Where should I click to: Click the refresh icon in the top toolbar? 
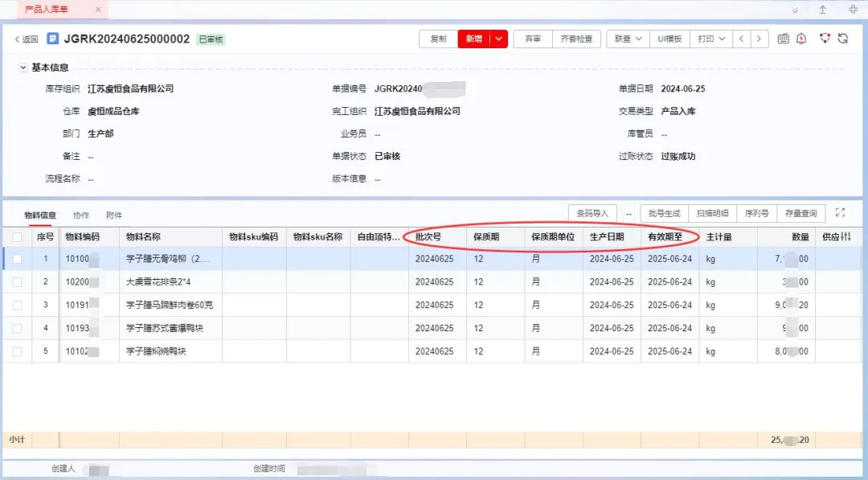(844, 39)
